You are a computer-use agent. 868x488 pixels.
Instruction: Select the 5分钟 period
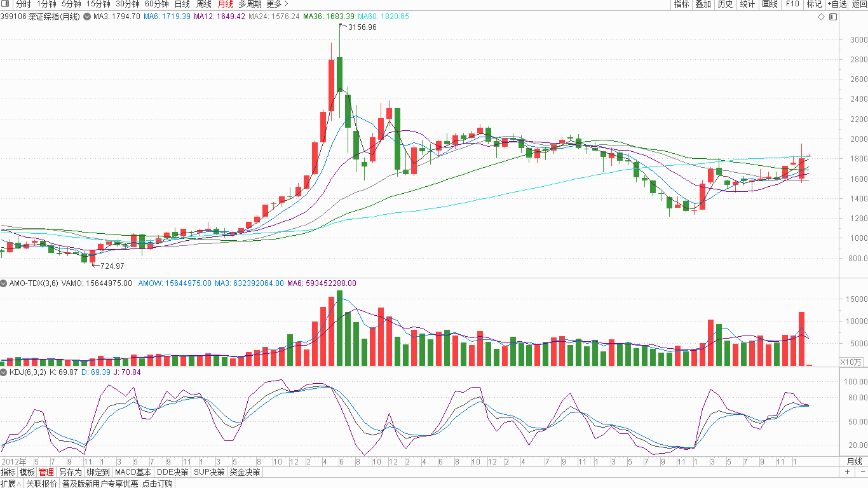71,4
